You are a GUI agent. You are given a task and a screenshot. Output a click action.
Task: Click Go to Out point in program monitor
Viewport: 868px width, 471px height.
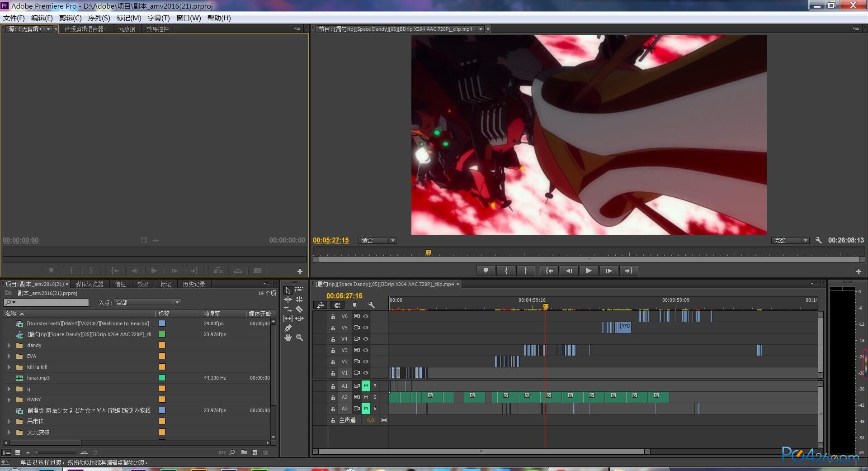629,271
